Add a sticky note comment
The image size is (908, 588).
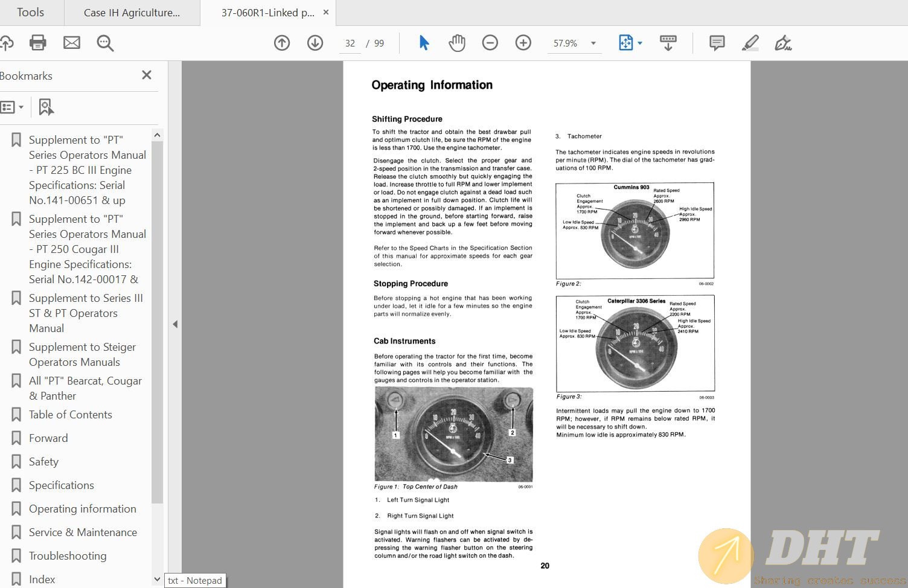click(717, 43)
